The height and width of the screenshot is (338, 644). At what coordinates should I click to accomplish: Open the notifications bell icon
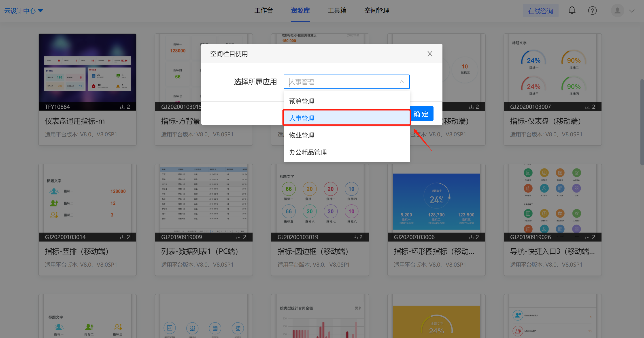click(x=572, y=11)
